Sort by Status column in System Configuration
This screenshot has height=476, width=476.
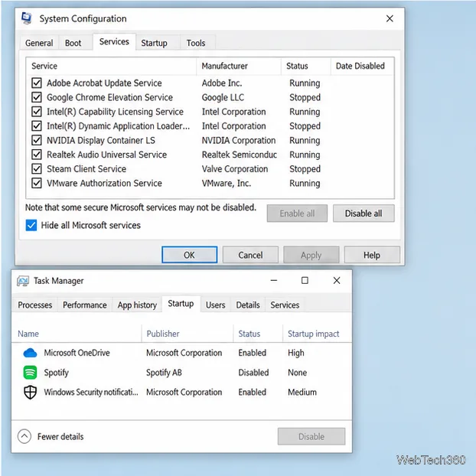click(x=305, y=66)
